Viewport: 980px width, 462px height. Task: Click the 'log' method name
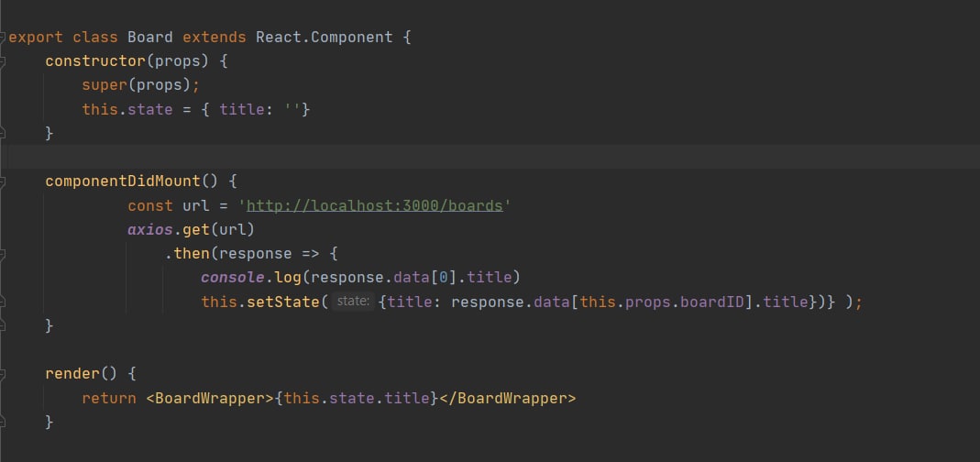click(x=288, y=278)
